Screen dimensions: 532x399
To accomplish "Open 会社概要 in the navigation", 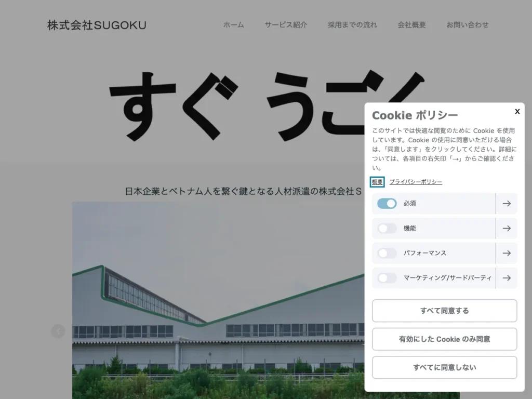I will (411, 25).
